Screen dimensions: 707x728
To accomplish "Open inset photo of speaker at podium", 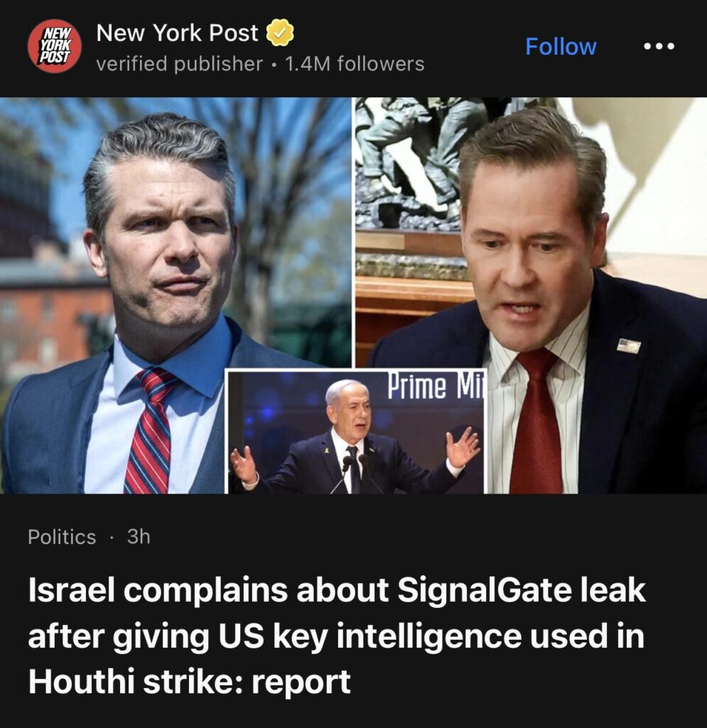I will tap(355, 432).
